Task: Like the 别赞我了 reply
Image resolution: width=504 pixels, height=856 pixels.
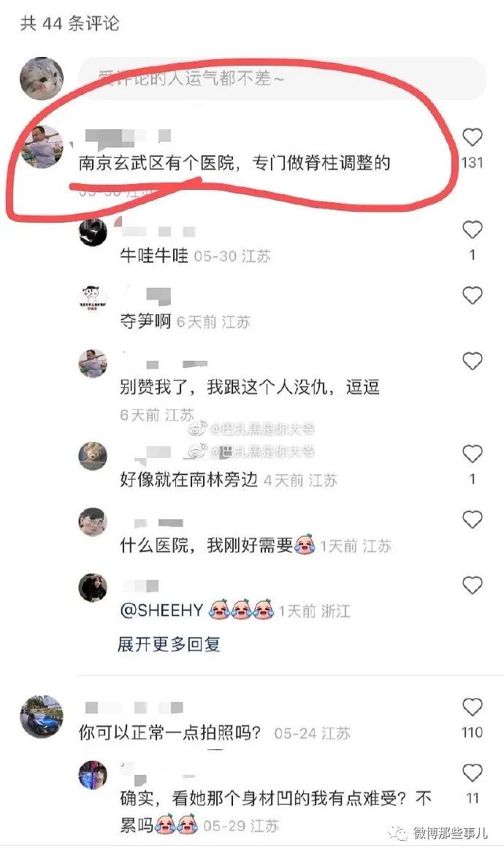Action: 473,361
